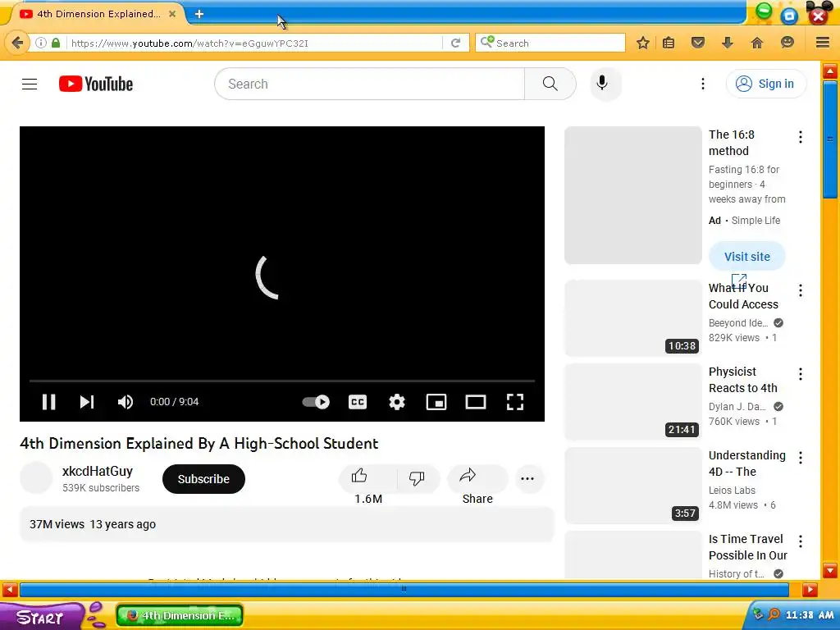This screenshot has width=840, height=630.
Task: Open options for Understanding 4D video
Action: point(801,458)
